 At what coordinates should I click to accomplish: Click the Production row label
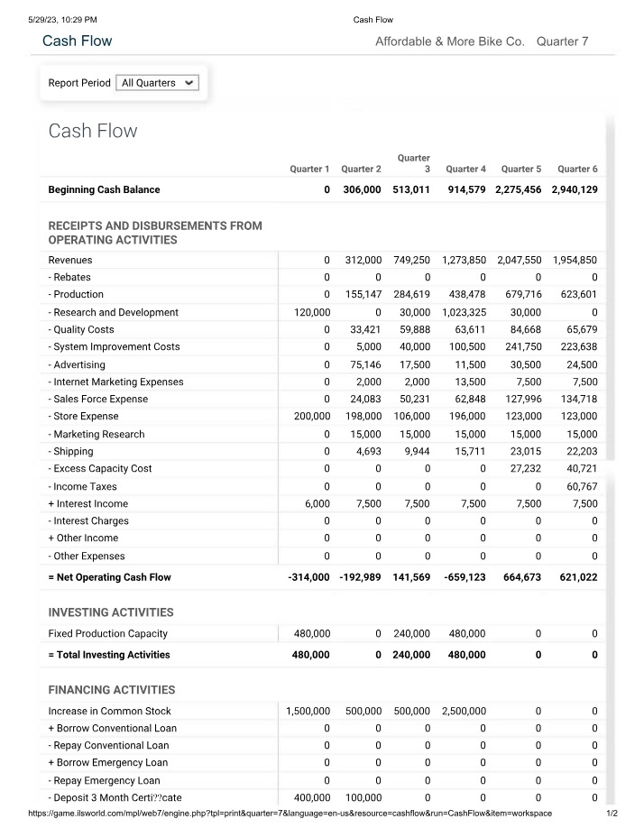[76, 294]
